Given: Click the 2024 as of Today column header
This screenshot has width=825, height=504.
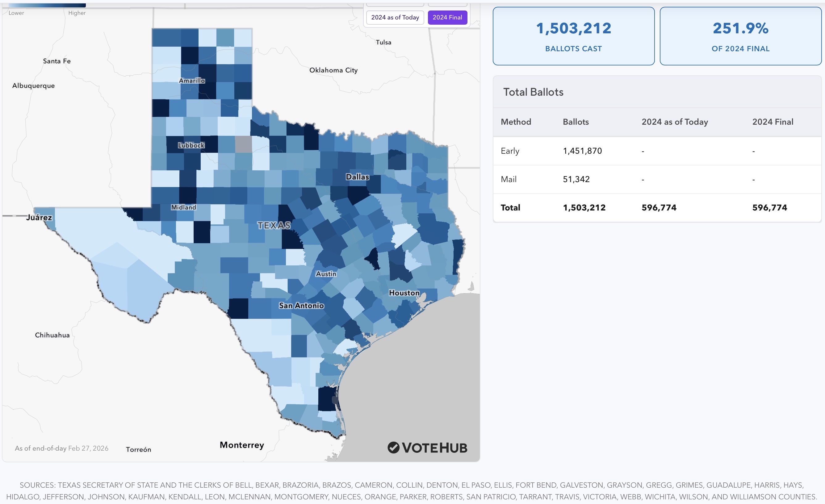Looking at the screenshot, I should 674,122.
